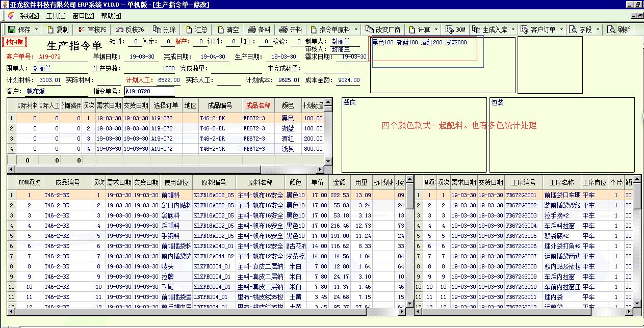Click the 工序名称 column header
Image resolution: width=644 pixels, height=328 pixels.
[x=561, y=182]
